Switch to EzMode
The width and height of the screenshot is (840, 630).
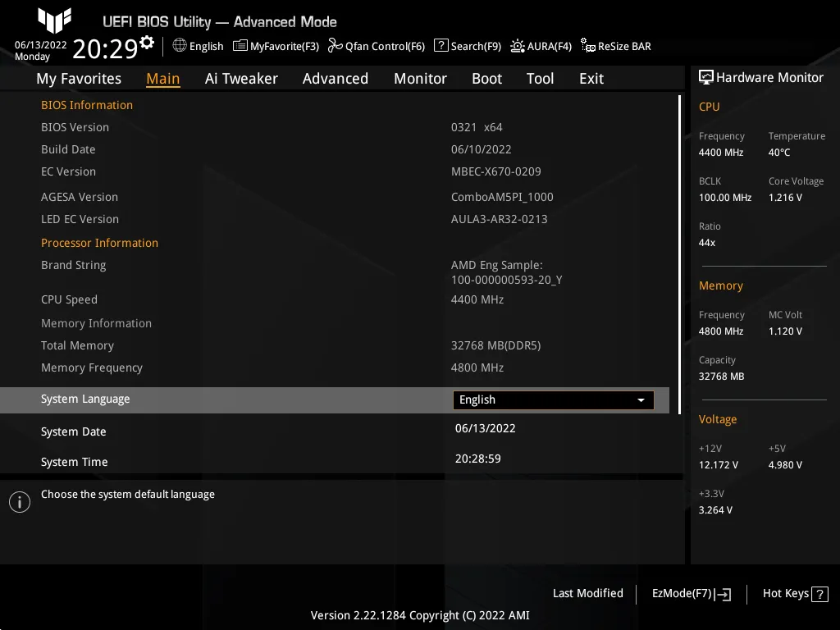689,593
